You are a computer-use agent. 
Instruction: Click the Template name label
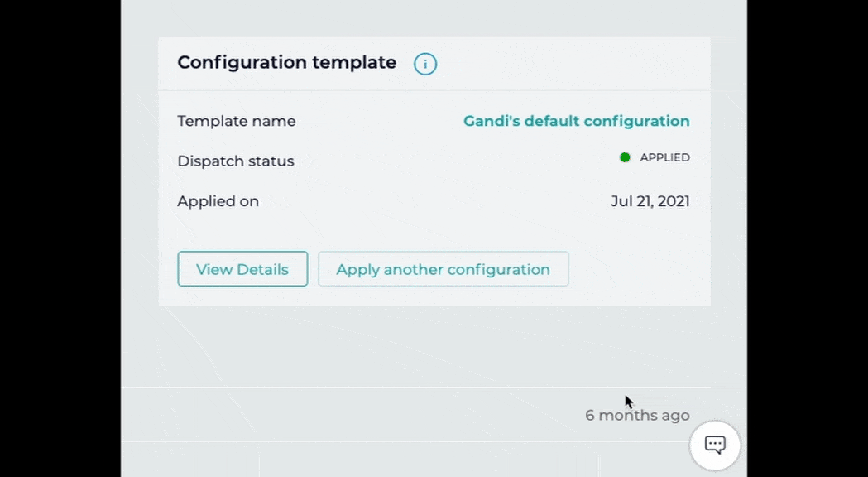(x=236, y=121)
